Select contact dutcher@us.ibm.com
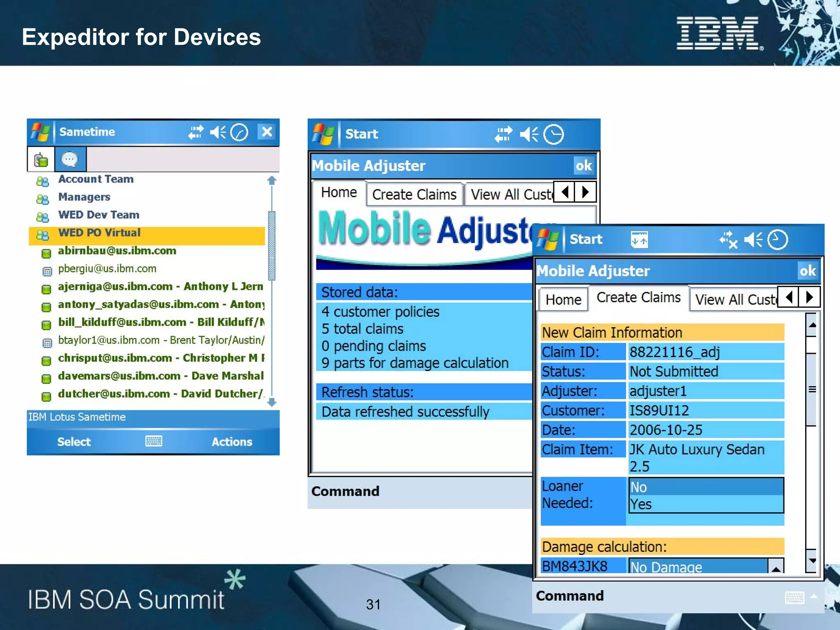The width and height of the screenshot is (840, 630). (161, 394)
